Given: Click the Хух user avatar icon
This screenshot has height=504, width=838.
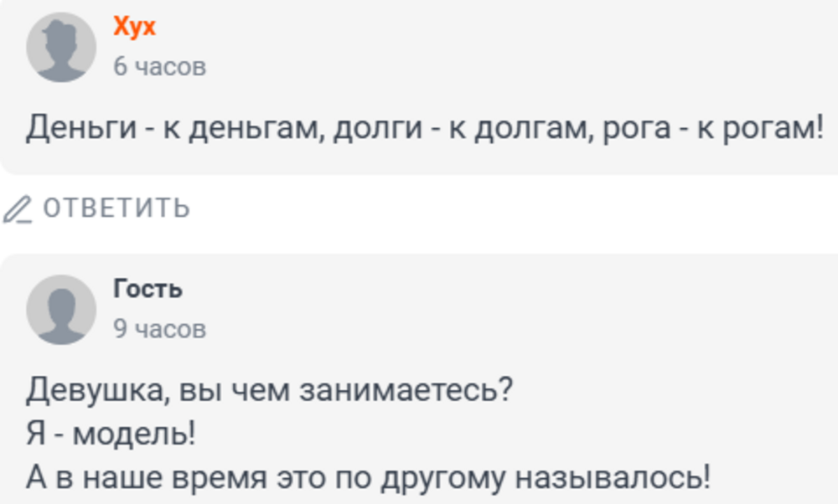Looking at the screenshot, I should (61, 48).
